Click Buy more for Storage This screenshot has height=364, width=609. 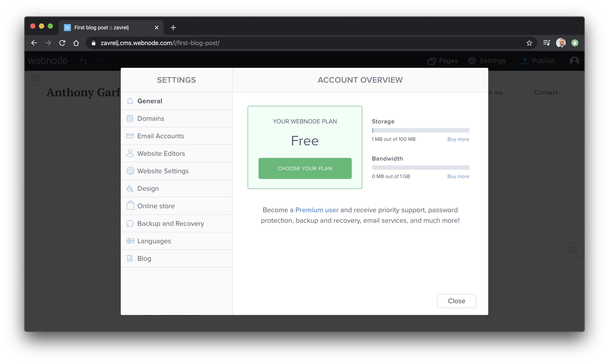[x=458, y=139]
